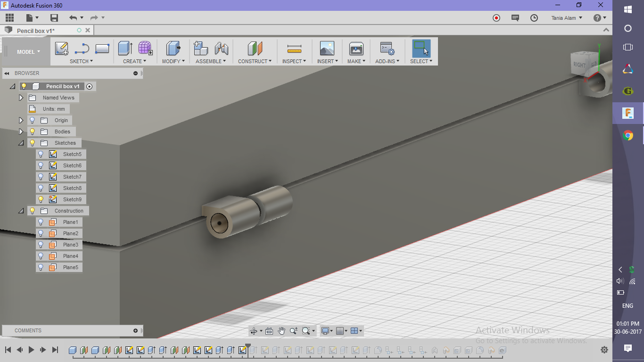Select the sketch Line tool

(x=82, y=49)
